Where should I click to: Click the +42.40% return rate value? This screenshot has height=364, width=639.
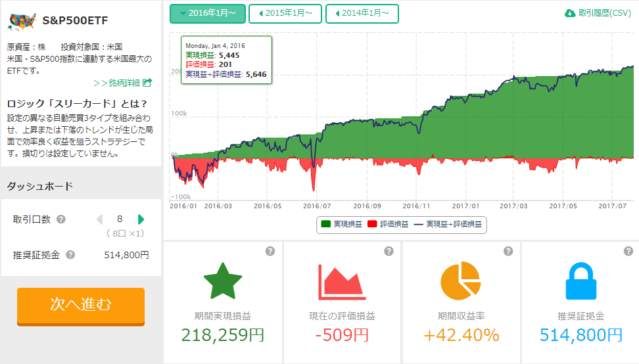[461, 335]
